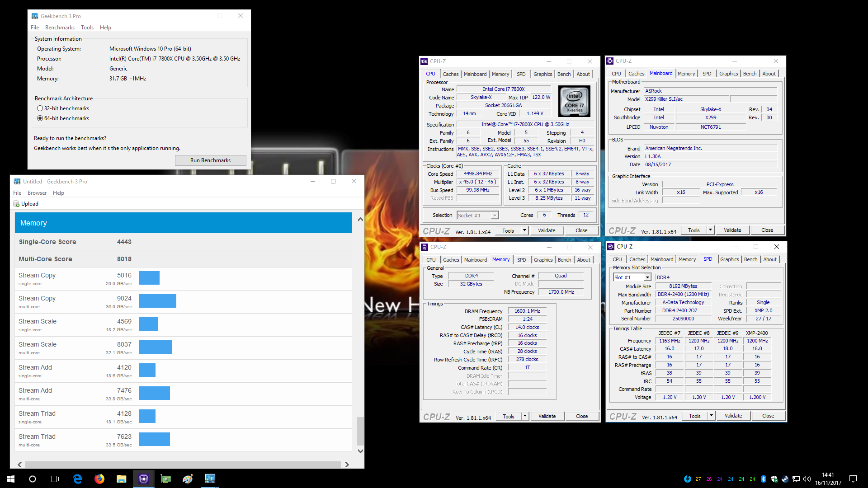
Task: Open the Tools menu in Geekbench
Action: [87, 28]
